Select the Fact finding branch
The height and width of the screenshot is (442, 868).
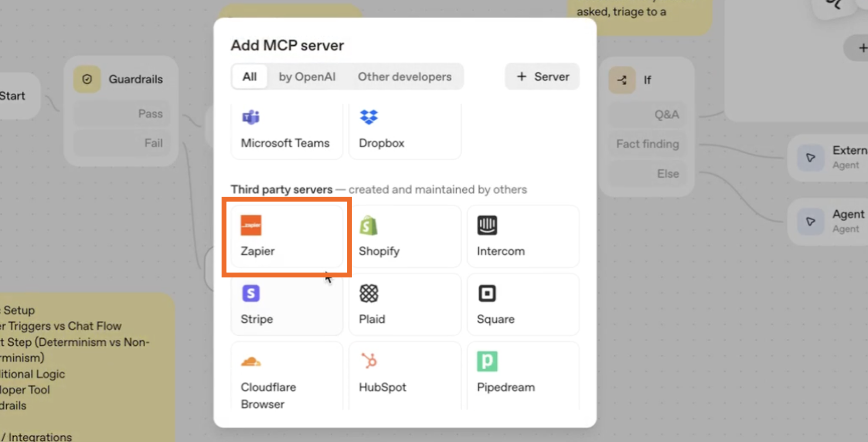647,144
